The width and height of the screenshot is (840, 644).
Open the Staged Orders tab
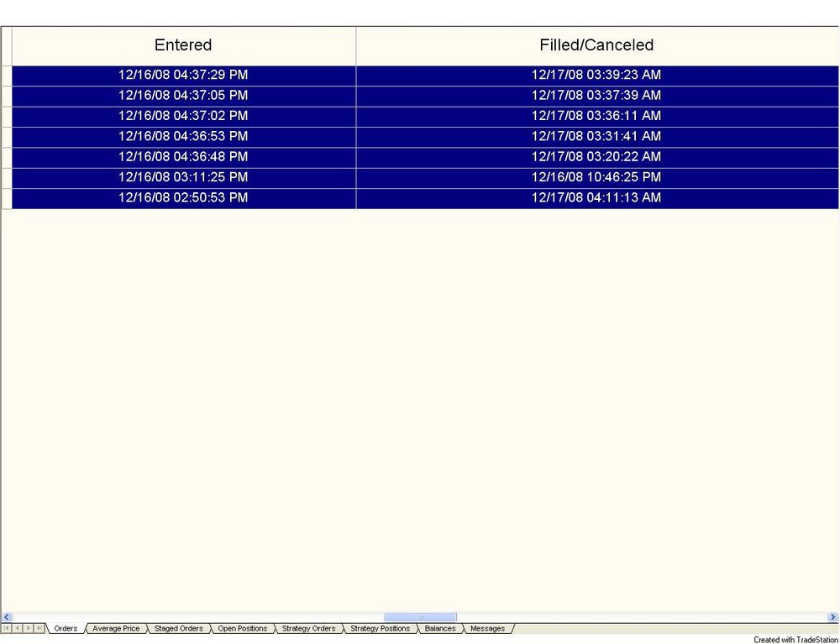178,629
